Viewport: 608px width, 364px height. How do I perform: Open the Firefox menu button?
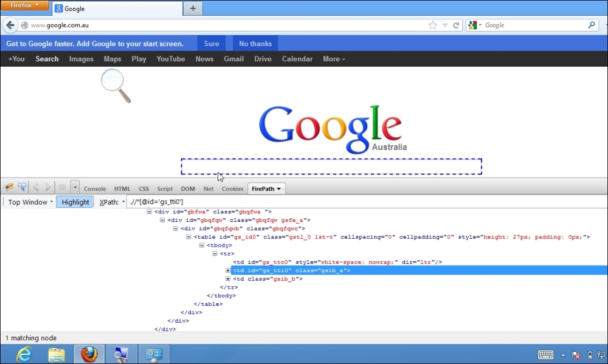coord(25,5)
